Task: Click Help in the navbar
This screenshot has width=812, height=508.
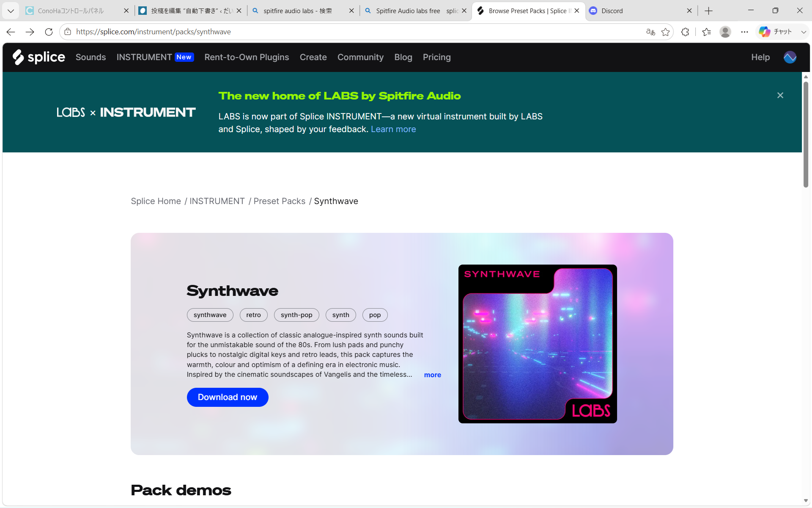Action: coord(760,57)
